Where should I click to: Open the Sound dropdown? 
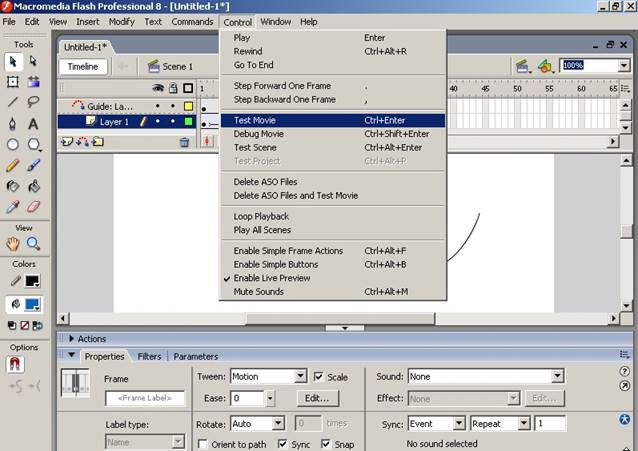tap(558, 376)
